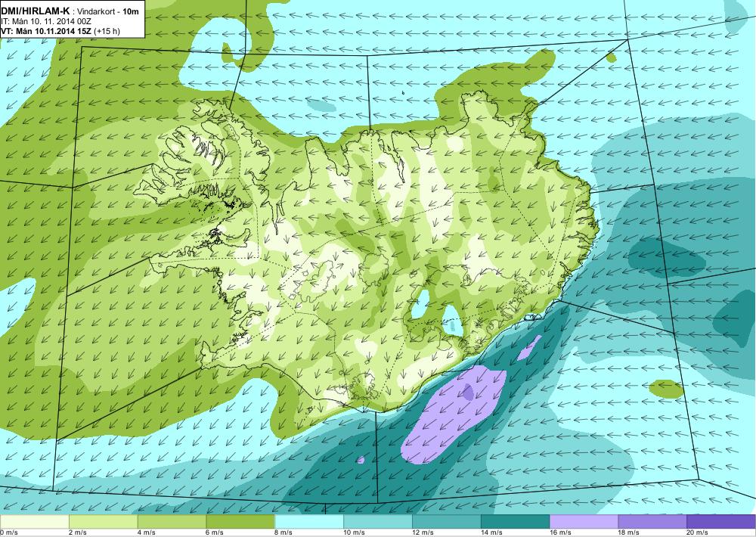The width and height of the screenshot is (756, 537).
Task: Click the "DMI/HIRLAM-K" model title text
Action: pos(36,11)
